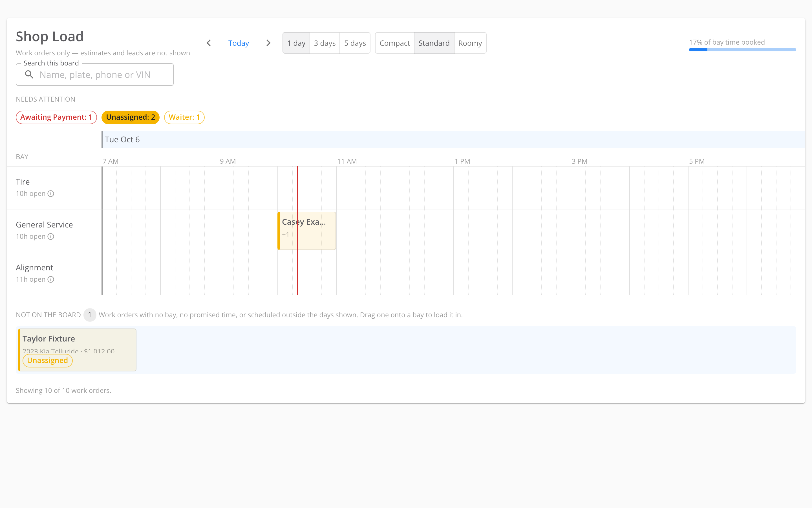
Task: Open info icon for General Service bay
Action: (x=51, y=237)
